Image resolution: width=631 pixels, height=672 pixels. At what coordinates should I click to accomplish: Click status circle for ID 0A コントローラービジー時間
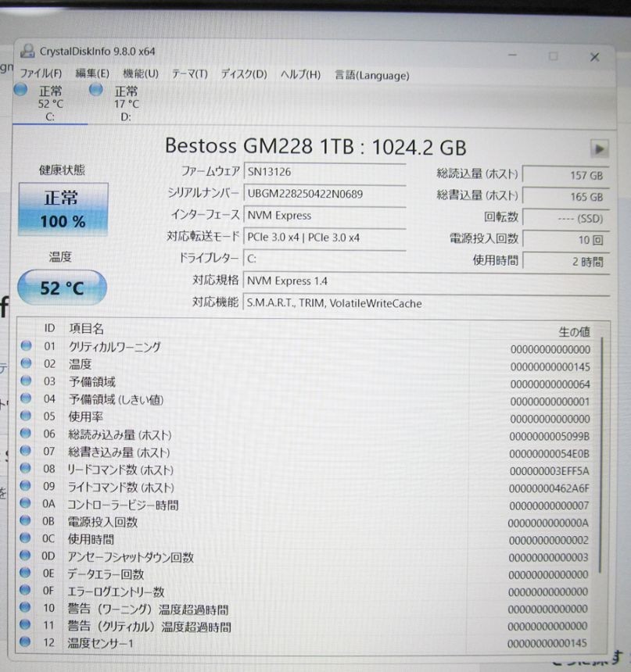pyautogui.click(x=26, y=503)
